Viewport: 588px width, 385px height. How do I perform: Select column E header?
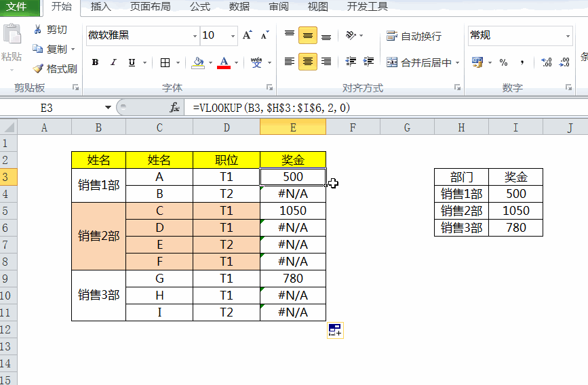point(293,127)
